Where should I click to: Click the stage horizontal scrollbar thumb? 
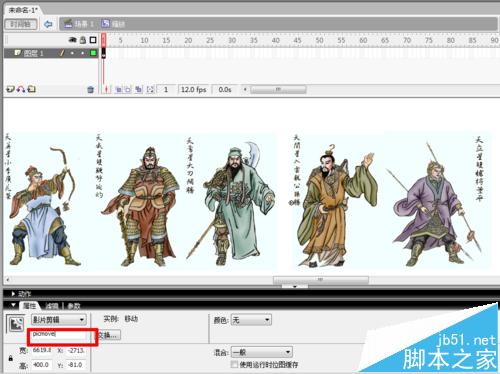pos(321,280)
